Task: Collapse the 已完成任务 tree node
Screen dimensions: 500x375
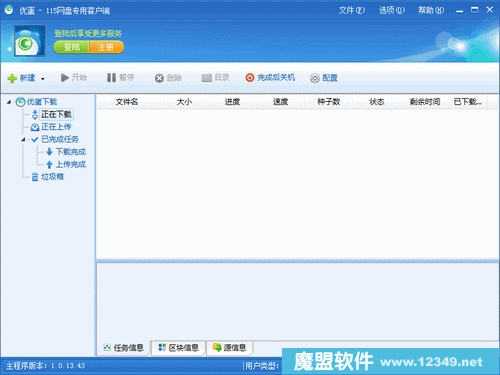Action: point(23,140)
